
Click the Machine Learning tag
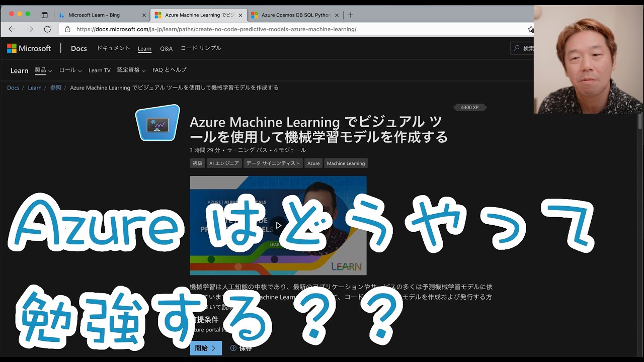tap(346, 163)
